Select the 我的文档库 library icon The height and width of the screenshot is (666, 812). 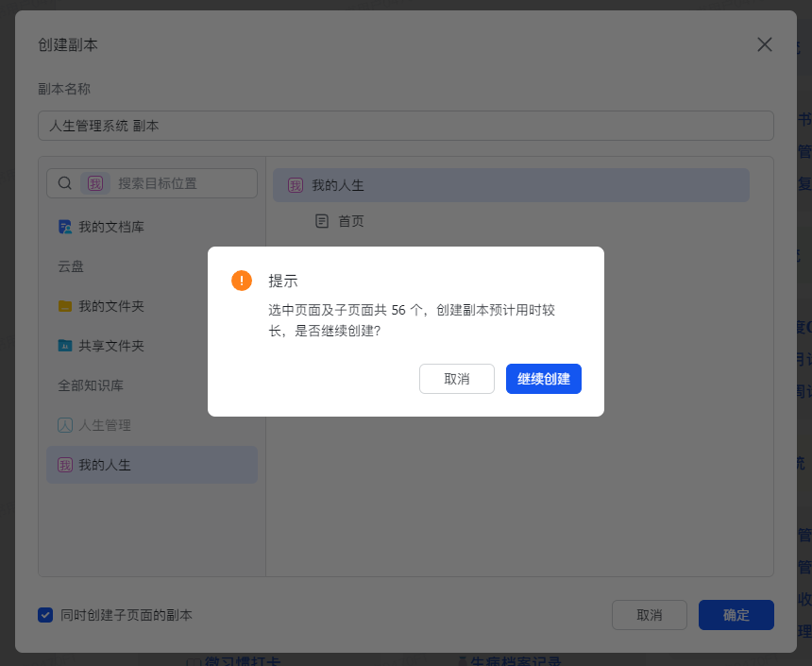(65, 227)
